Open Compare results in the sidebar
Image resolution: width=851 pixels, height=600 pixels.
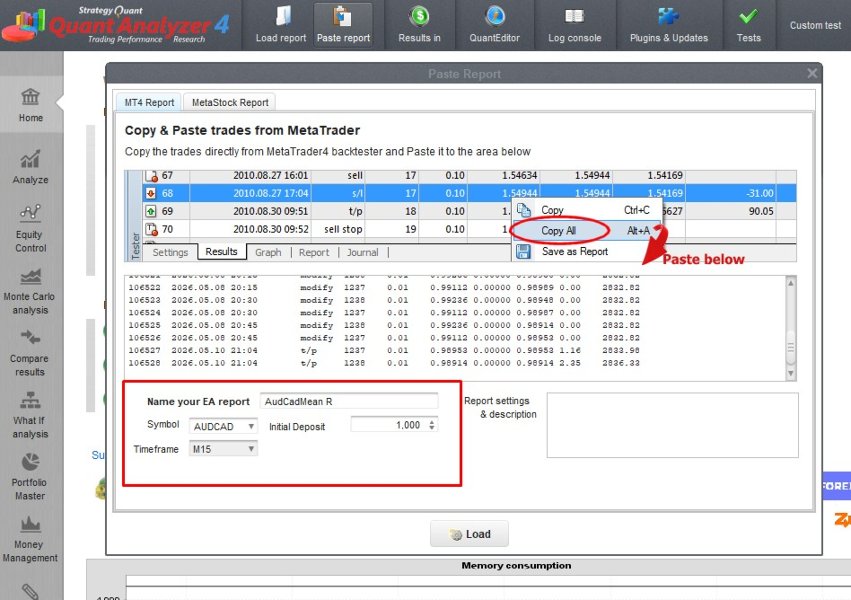click(x=30, y=353)
